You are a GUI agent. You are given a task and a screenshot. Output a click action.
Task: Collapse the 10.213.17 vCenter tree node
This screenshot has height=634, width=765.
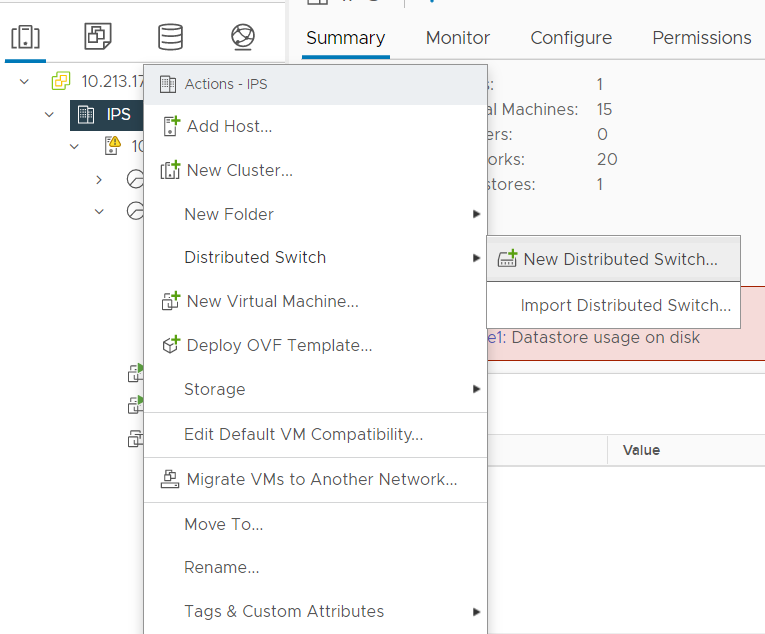pyautogui.click(x=24, y=81)
